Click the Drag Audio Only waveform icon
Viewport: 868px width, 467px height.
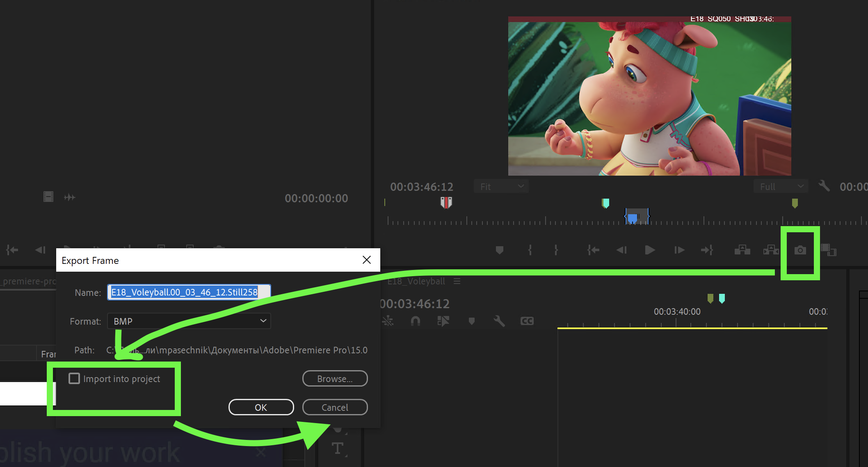pyautogui.click(x=70, y=197)
